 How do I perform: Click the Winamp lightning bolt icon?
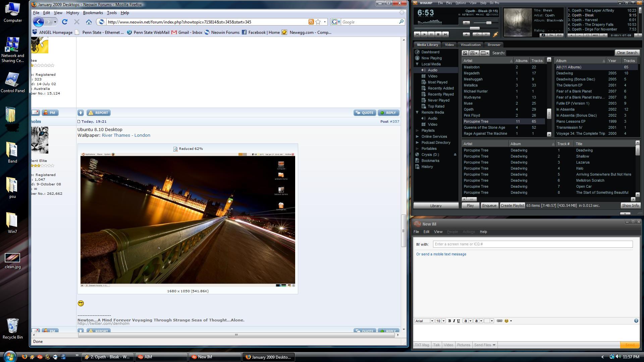tap(495, 34)
